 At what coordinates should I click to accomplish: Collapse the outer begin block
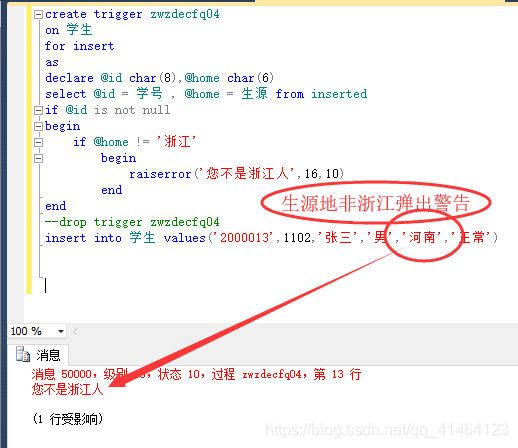coord(39,126)
